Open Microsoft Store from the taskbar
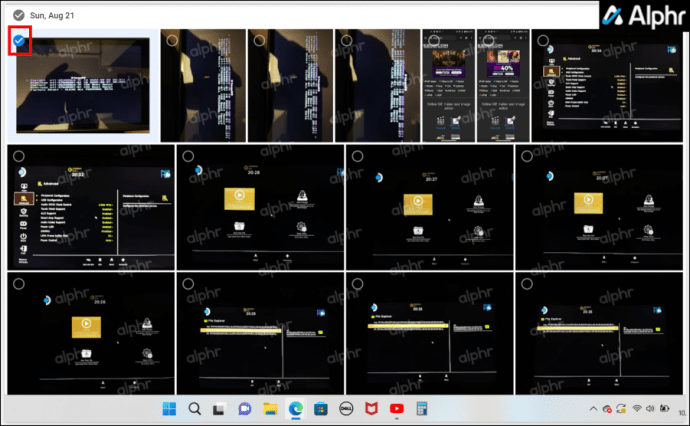 point(321,409)
